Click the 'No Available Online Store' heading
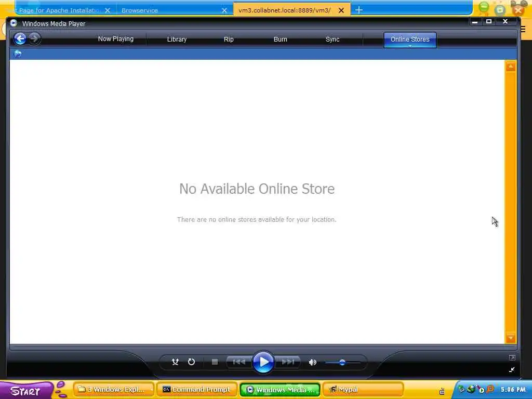Viewport: 532px width, 399px height. click(257, 189)
